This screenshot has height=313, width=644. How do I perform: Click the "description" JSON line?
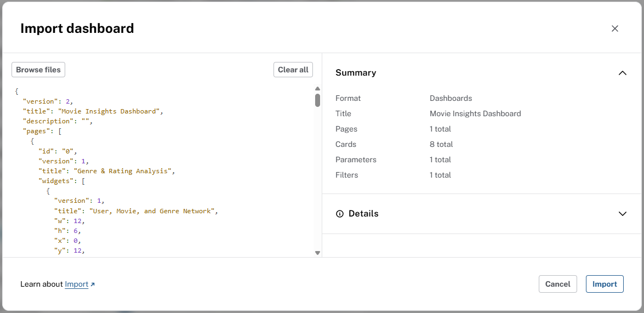[x=58, y=121]
